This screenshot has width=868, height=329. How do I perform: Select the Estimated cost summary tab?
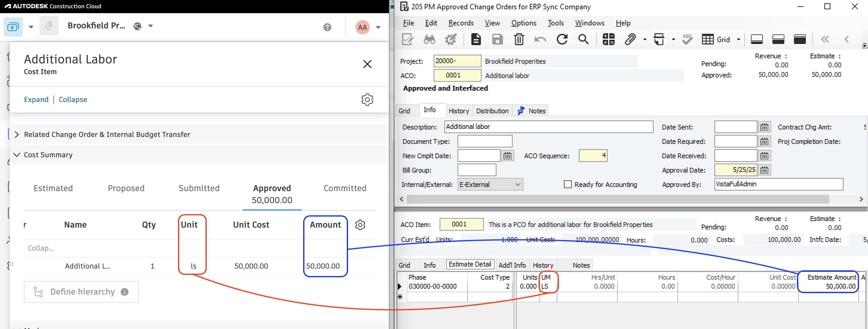[53, 188]
